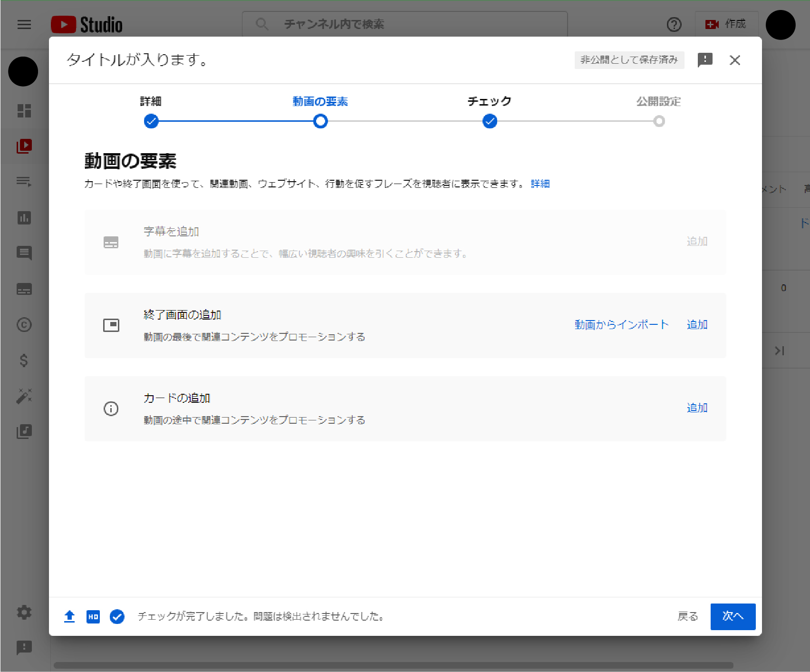The width and height of the screenshot is (810, 672).
Task: Click 追加 for 終了画面の追加
Action: point(697,325)
